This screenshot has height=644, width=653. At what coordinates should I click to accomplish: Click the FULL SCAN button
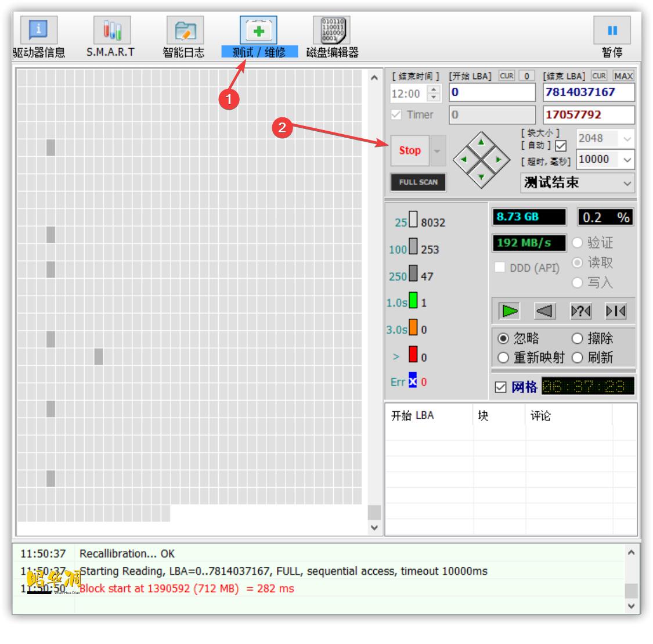418,182
